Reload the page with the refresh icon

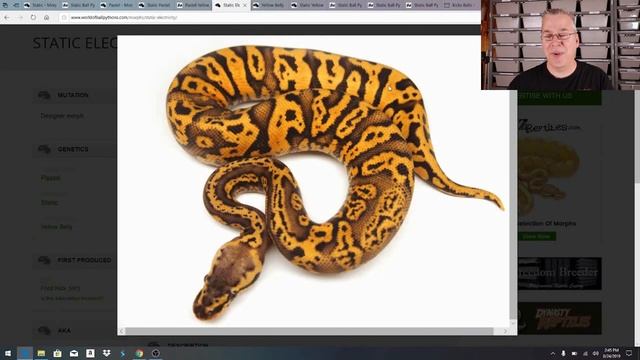pyautogui.click(x=33, y=18)
